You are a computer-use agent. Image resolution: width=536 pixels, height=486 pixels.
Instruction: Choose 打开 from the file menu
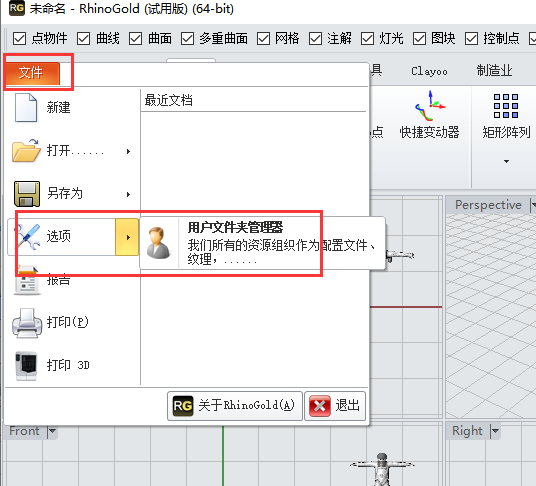pos(72,151)
